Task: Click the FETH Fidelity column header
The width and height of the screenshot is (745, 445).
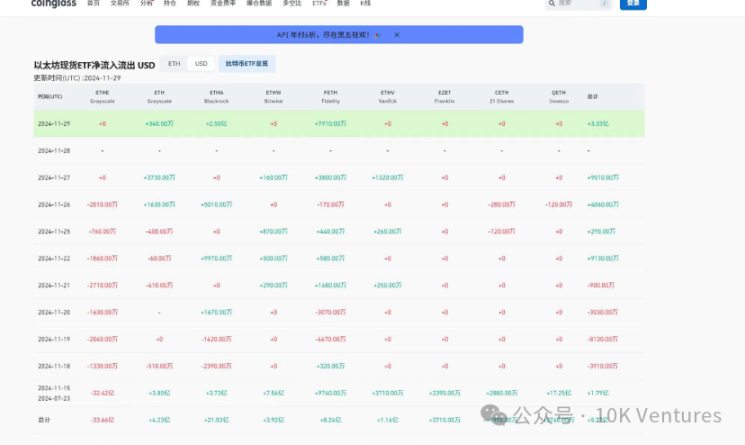Action: tap(330, 98)
